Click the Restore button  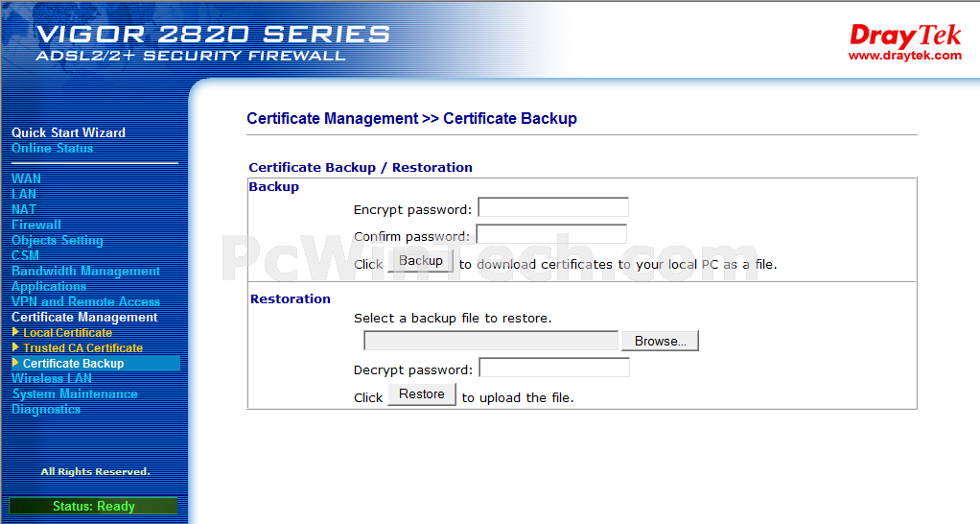422,393
